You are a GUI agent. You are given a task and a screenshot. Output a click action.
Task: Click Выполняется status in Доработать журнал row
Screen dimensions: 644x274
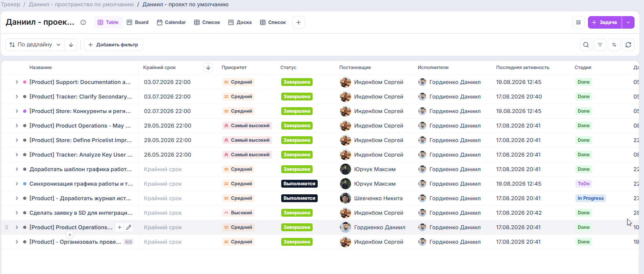299,198
